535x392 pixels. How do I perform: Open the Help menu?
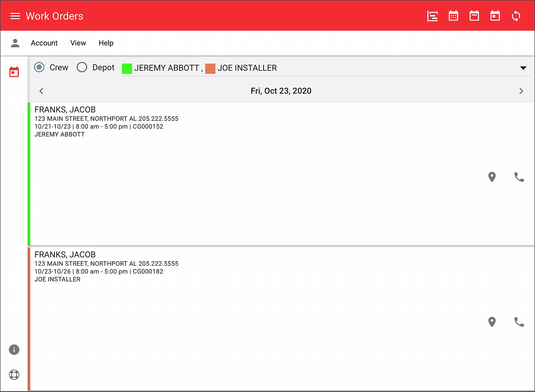click(x=106, y=43)
